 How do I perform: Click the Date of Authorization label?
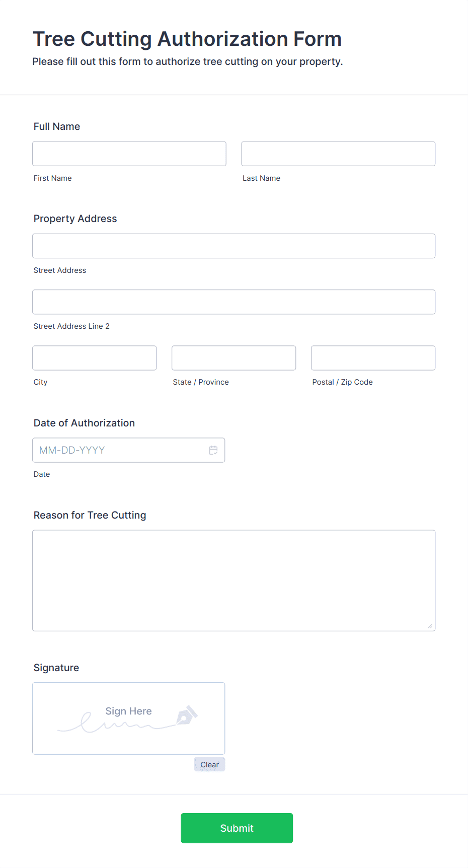(x=85, y=423)
